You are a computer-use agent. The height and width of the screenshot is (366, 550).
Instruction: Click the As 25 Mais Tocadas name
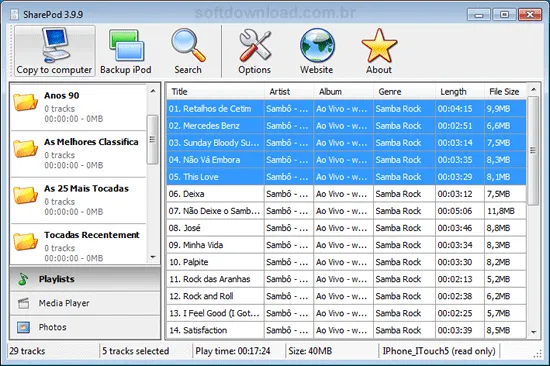(86, 188)
